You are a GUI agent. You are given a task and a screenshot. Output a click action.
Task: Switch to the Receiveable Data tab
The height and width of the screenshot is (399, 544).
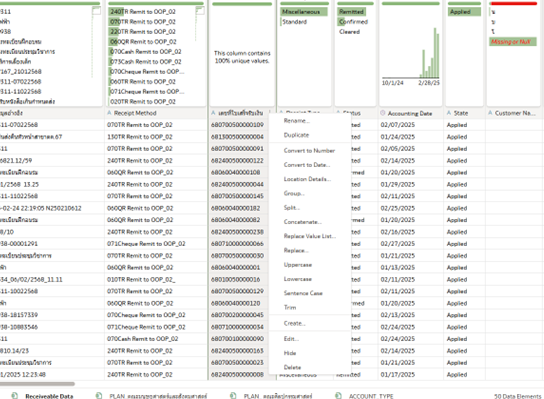(x=49, y=396)
